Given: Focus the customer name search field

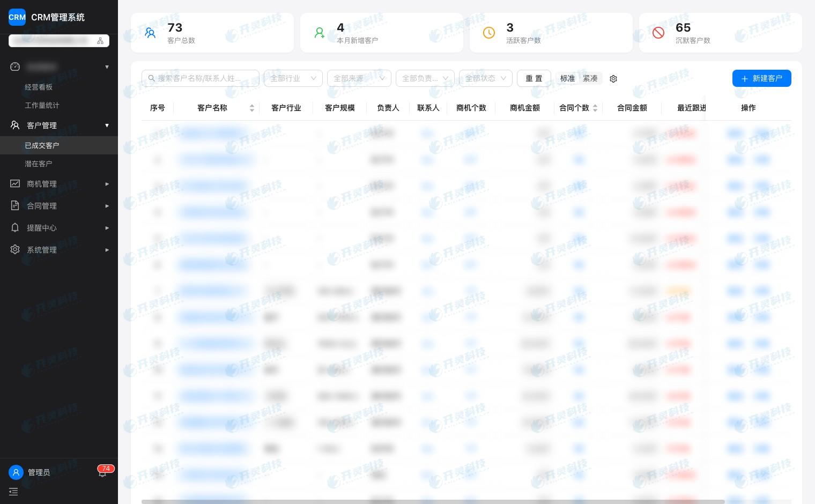Looking at the screenshot, I should (201, 78).
